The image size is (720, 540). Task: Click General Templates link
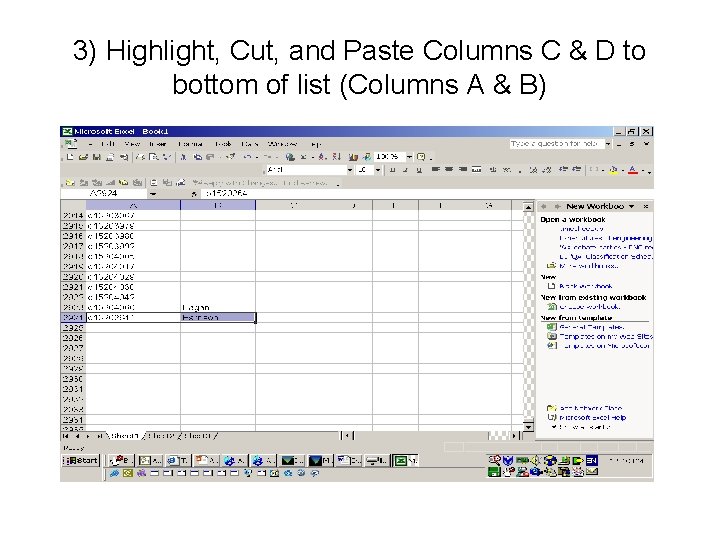click(x=591, y=327)
